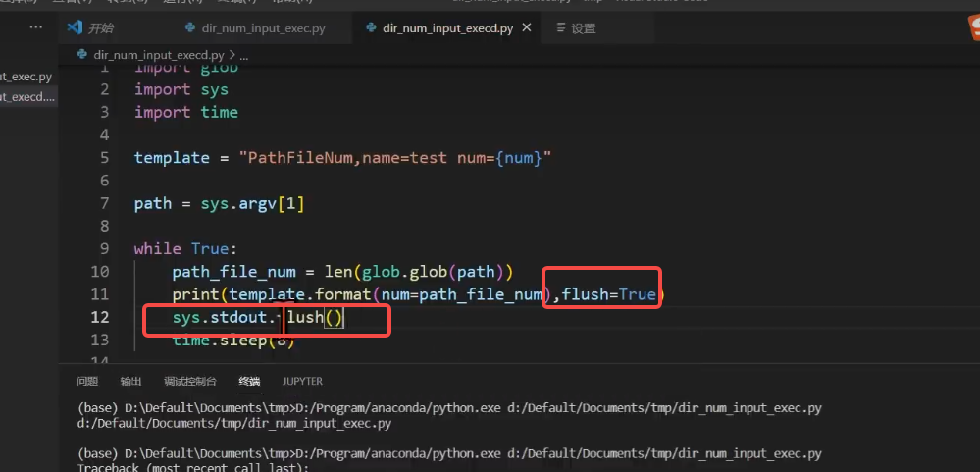Image resolution: width=980 pixels, height=472 pixels.
Task: Close the dir_num_input_execd.py editor tab
Action: pos(527,28)
